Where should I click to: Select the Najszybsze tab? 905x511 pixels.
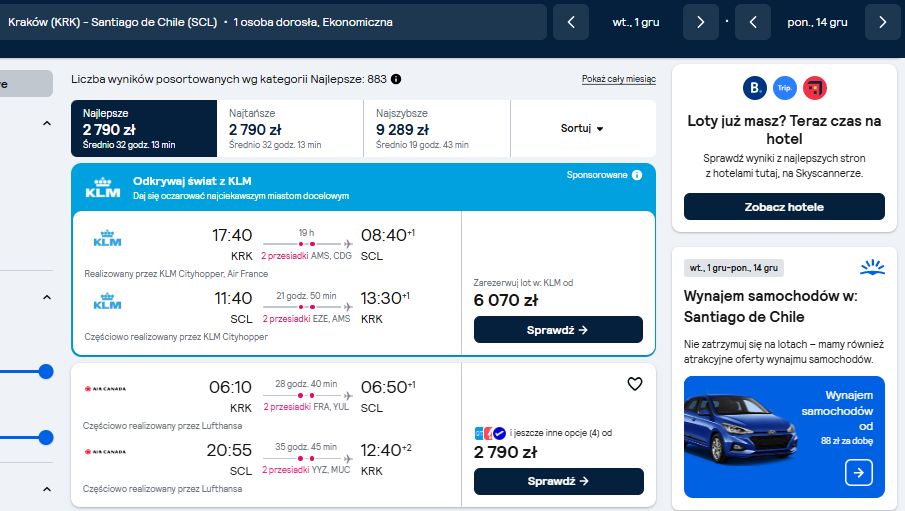pos(437,128)
